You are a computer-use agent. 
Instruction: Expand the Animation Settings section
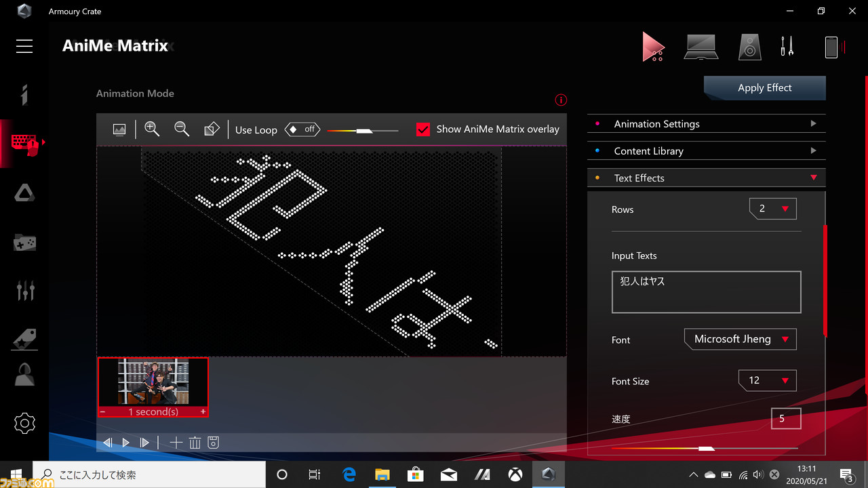pyautogui.click(x=706, y=124)
